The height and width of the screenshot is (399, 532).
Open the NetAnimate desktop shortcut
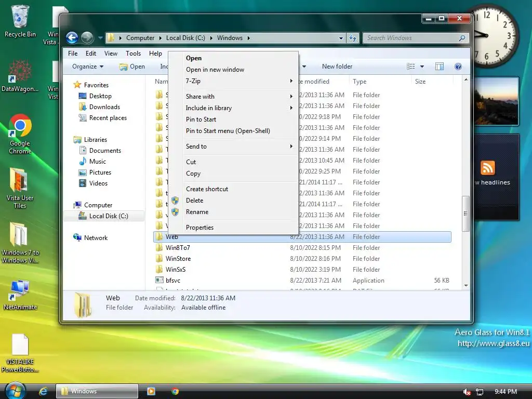[x=20, y=295]
